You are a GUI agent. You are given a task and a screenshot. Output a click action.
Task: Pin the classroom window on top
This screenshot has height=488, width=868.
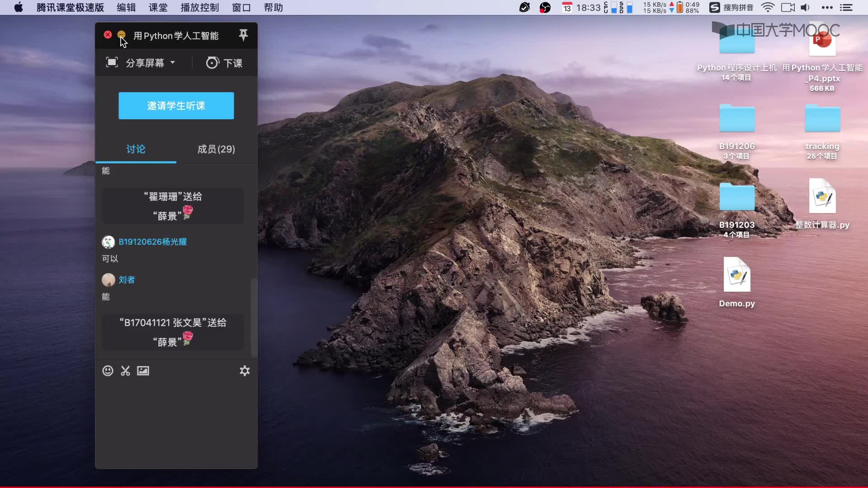pos(243,35)
